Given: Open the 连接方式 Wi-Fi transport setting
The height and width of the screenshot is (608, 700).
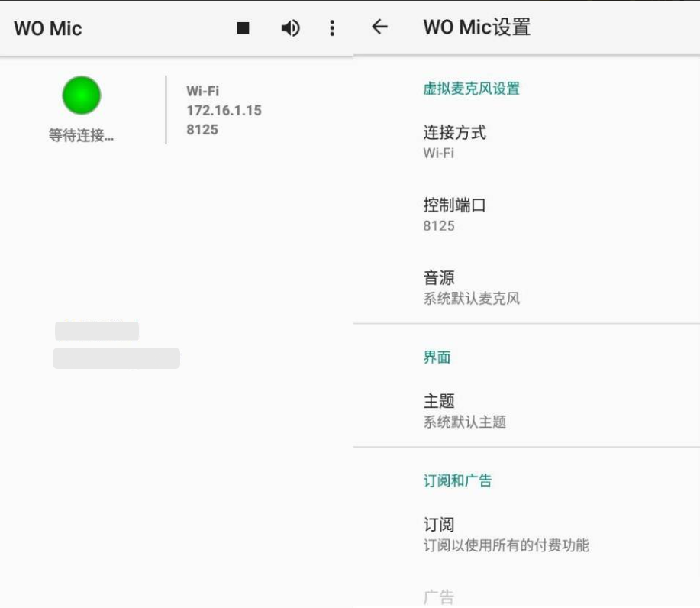Looking at the screenshot, I should [454, 141].
